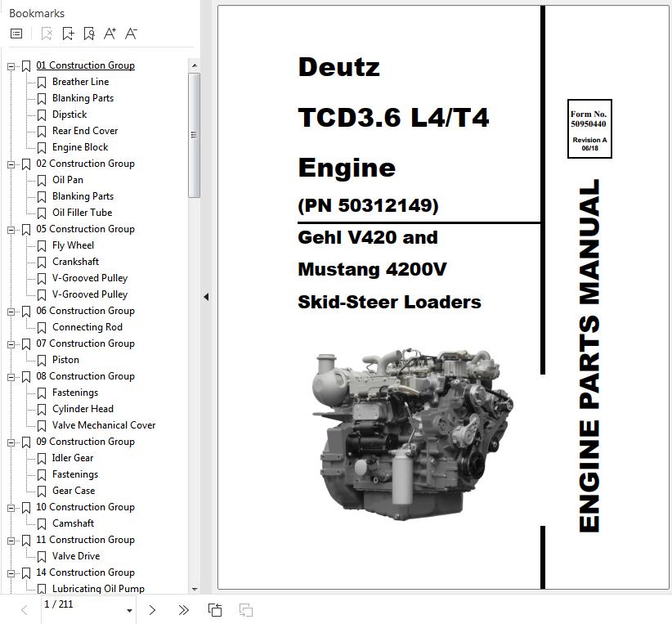Collapse the 05 Construction Group node
Screen dimensions: 672x624
point(11,230)
